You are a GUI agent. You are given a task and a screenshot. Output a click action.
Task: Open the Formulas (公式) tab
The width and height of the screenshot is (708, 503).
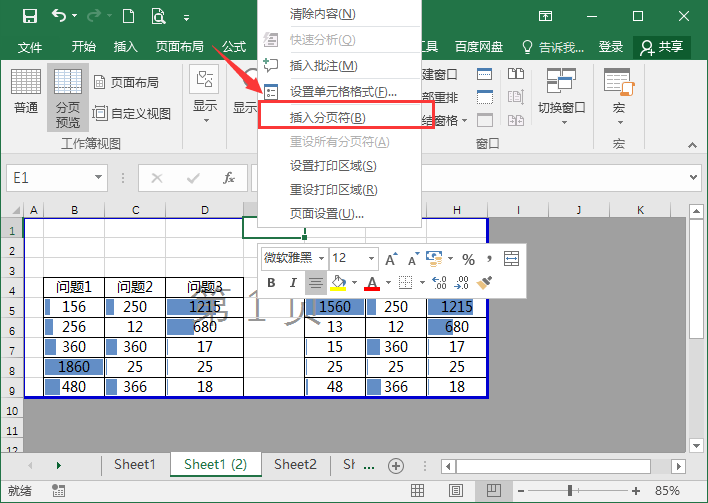click(x=234, y=47)
